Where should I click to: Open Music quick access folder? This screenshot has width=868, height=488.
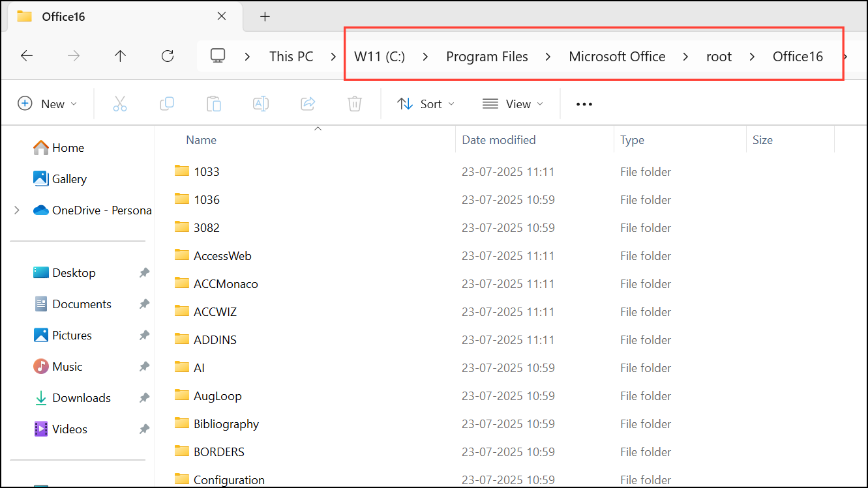point(58,366)
